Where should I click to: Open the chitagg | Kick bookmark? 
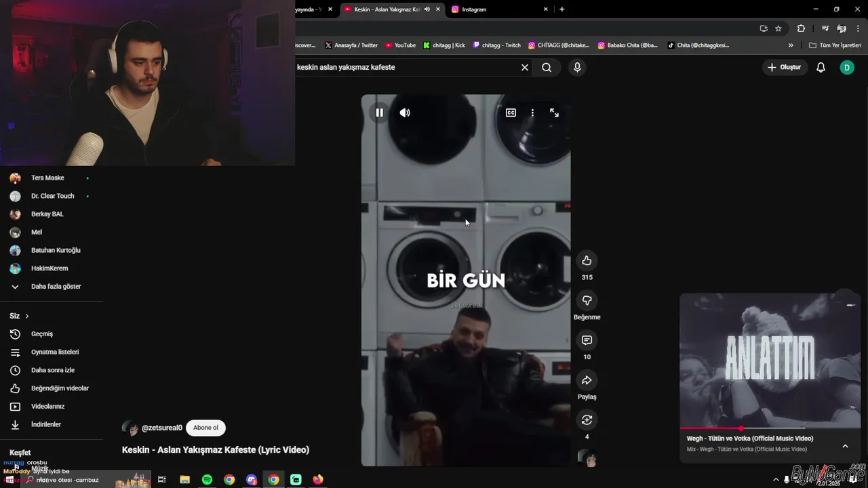444,45
